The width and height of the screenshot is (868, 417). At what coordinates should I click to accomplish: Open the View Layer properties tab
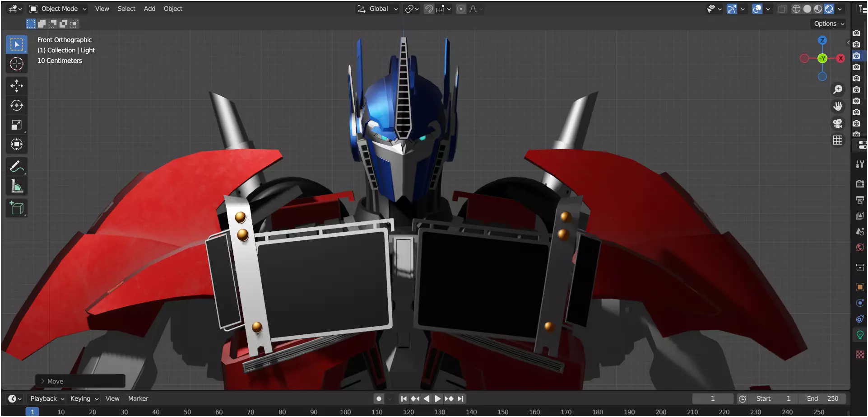click(860, 216)
